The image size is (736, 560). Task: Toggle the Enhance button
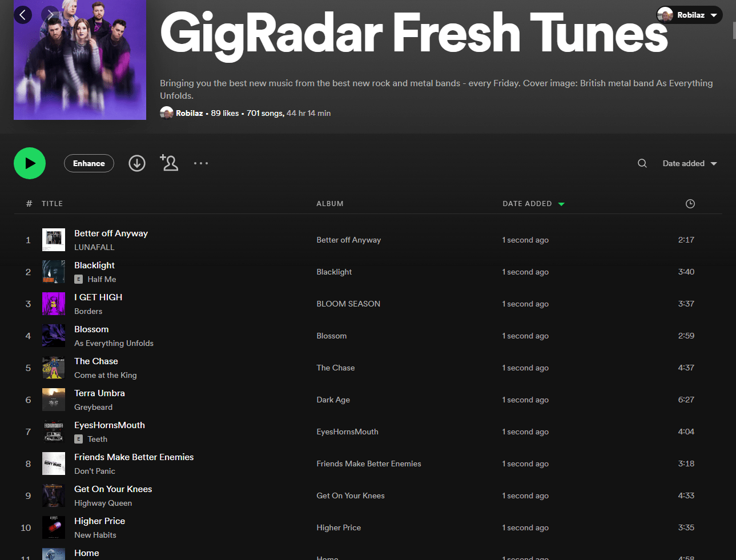tap(89, 163)
